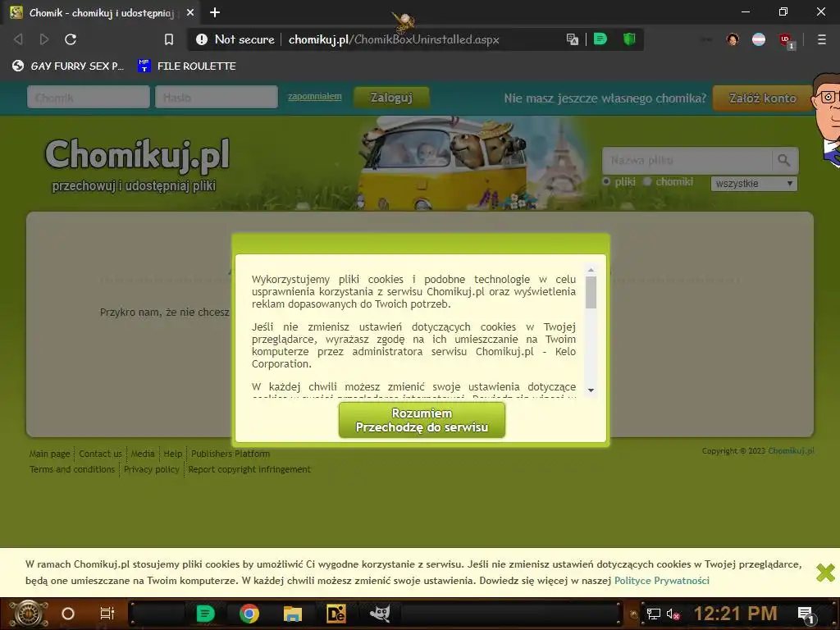This screenshot has height=630, width=840.
Task: Click the green reader bubble icon in the address bar
Action: 600,39
